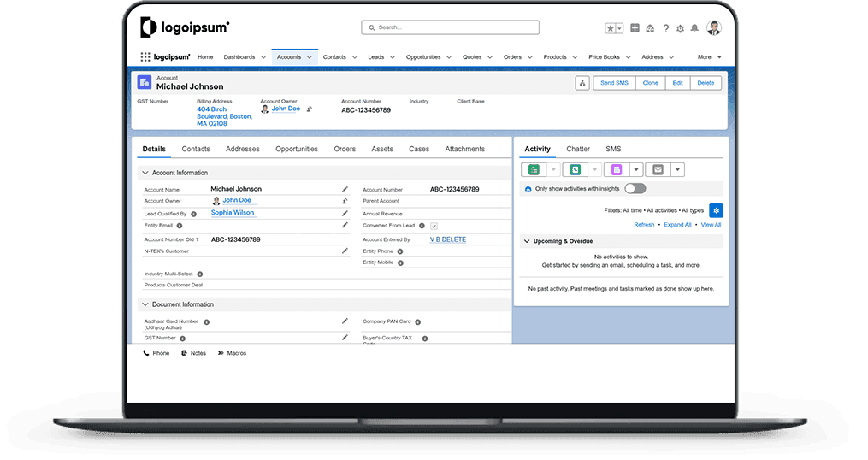
Task: Click the Refresh link
Action: 644,225
